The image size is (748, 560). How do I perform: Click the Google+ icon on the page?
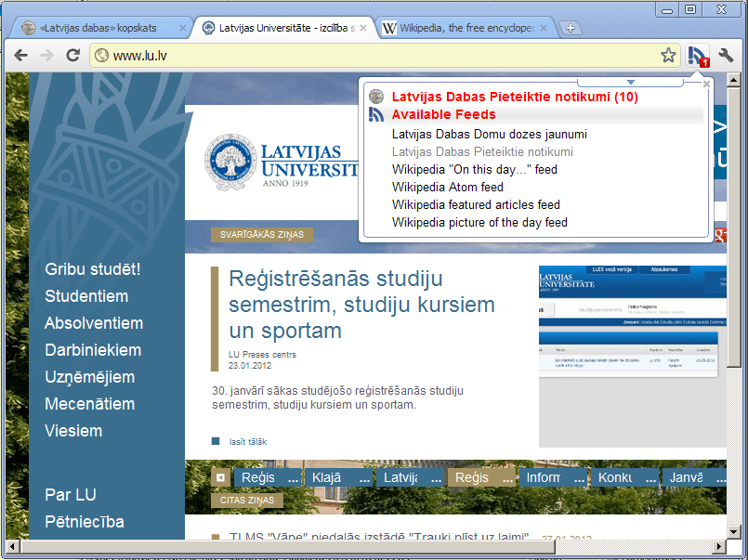[x=720, y=234]
